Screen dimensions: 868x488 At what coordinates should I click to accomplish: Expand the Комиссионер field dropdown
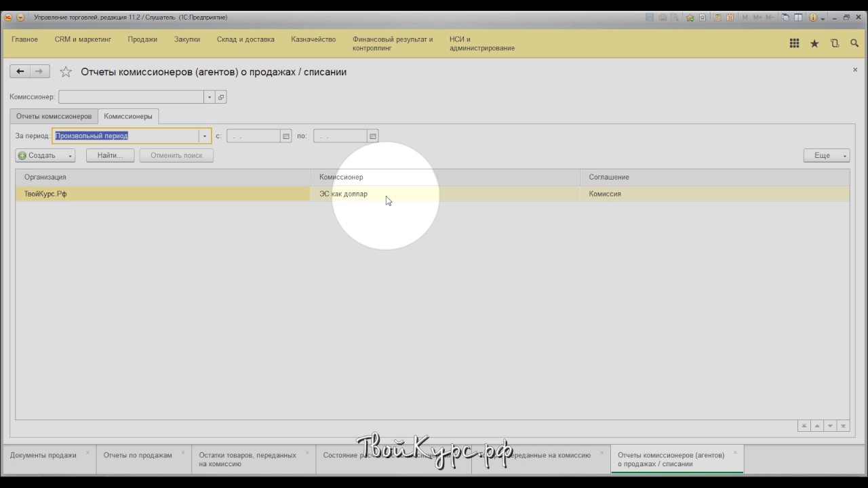coord(210,97)
